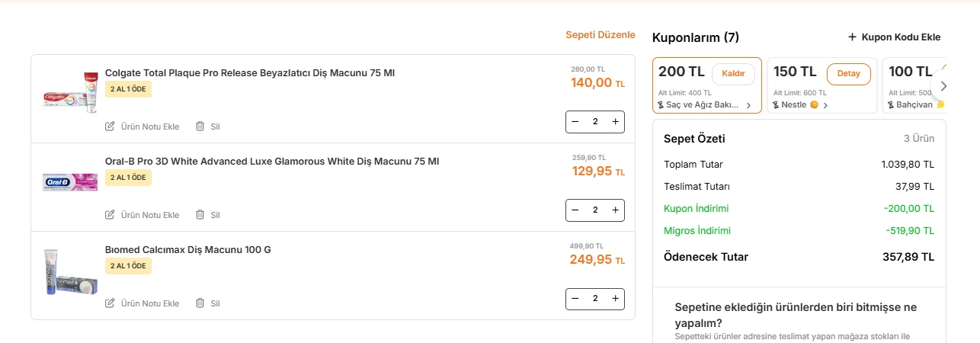Add product note to Oral-B item
980x343 pixels.
[x=143, y=215]
